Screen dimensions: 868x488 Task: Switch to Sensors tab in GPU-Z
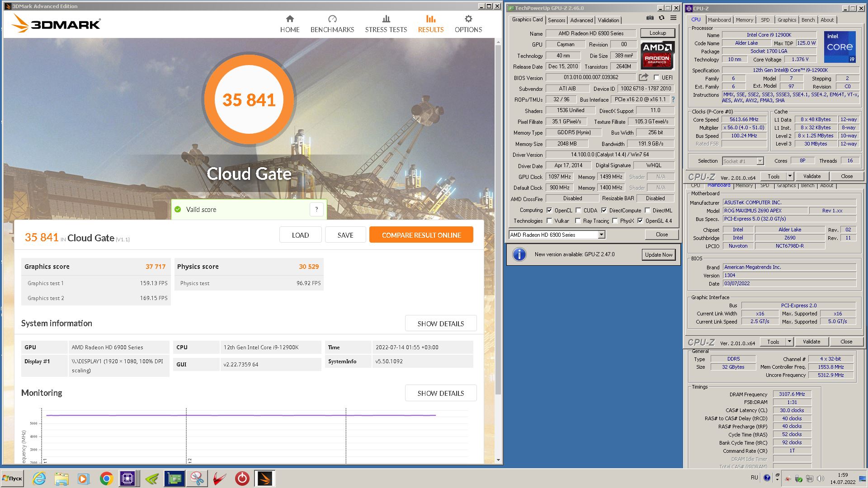point(557,20)
